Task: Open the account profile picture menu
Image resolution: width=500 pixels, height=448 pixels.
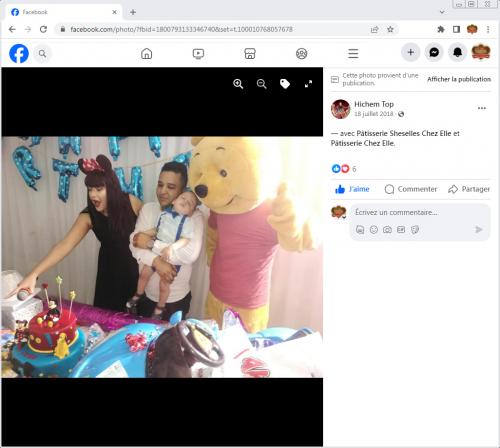Action: 481,52
